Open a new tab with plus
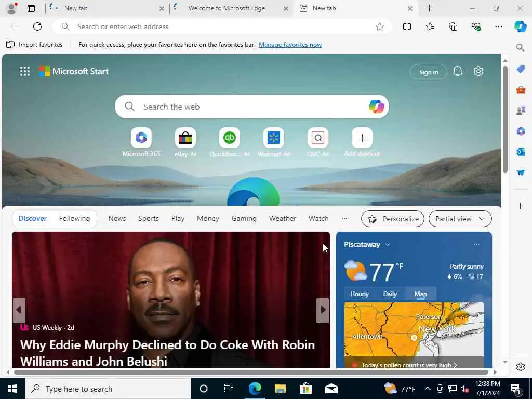The image size is (532, 399). (x=429, y=8)
